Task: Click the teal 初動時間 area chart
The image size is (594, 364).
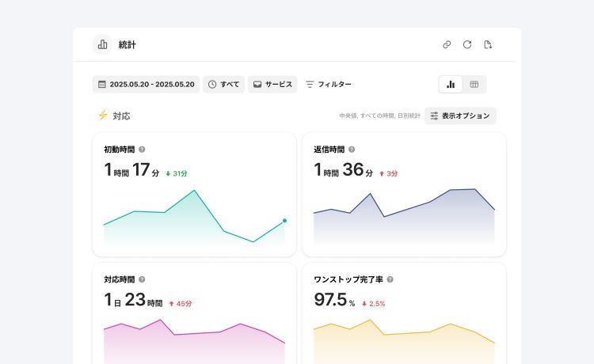Action: (x=194, y=218)
